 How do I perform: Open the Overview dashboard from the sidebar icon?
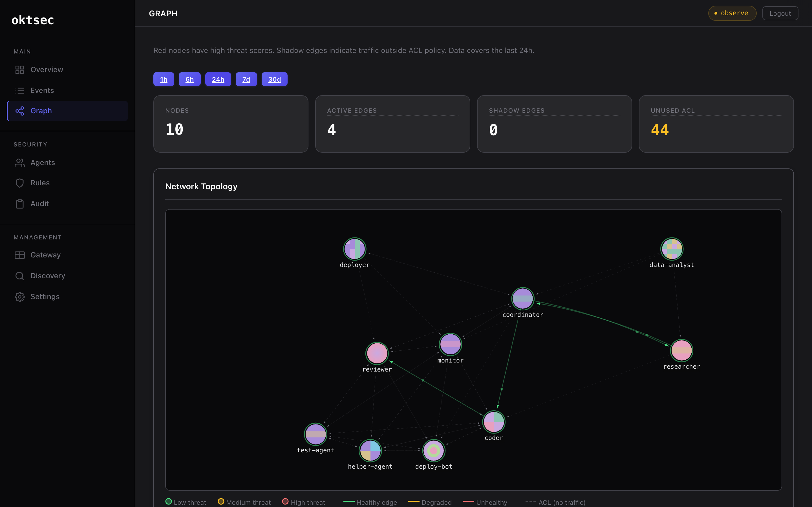click(x=19, y=70)
